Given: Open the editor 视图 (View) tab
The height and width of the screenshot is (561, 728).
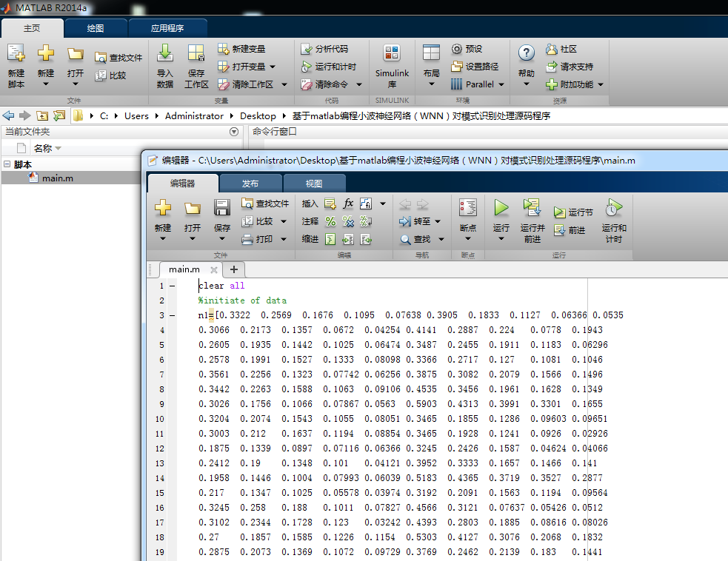Looking at the screenshot, I should tap(314, 184).
